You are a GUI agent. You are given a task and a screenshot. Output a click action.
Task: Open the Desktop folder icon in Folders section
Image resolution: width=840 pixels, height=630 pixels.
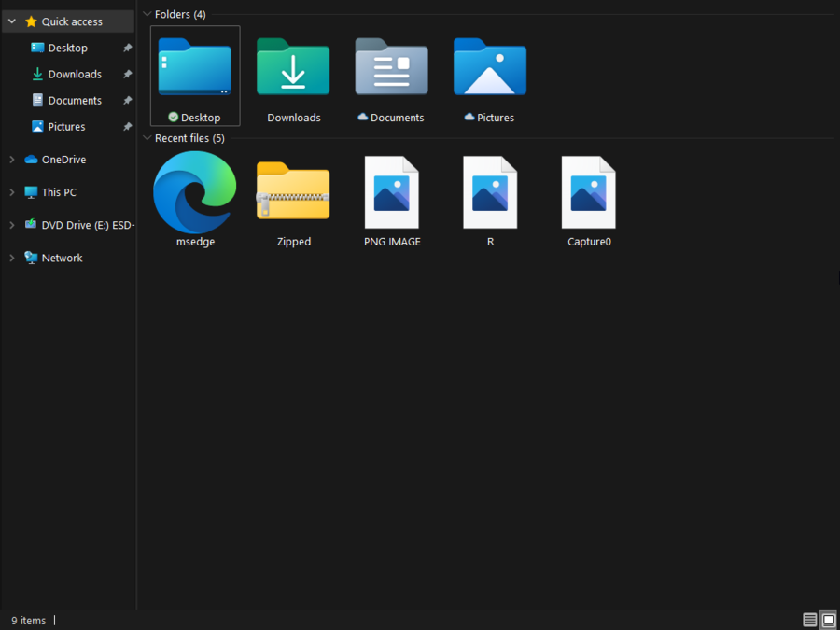coord(194,68)
